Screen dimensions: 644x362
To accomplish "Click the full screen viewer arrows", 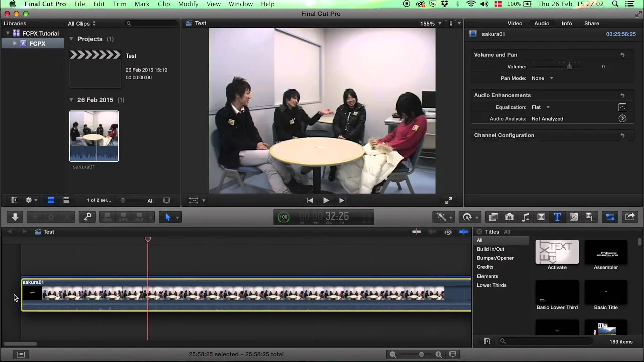I will click(x=449, y=200).
